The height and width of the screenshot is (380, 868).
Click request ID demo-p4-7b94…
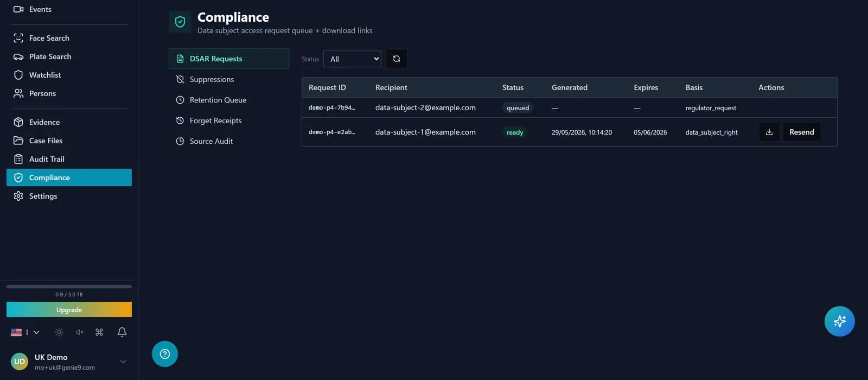click(332, 107)
